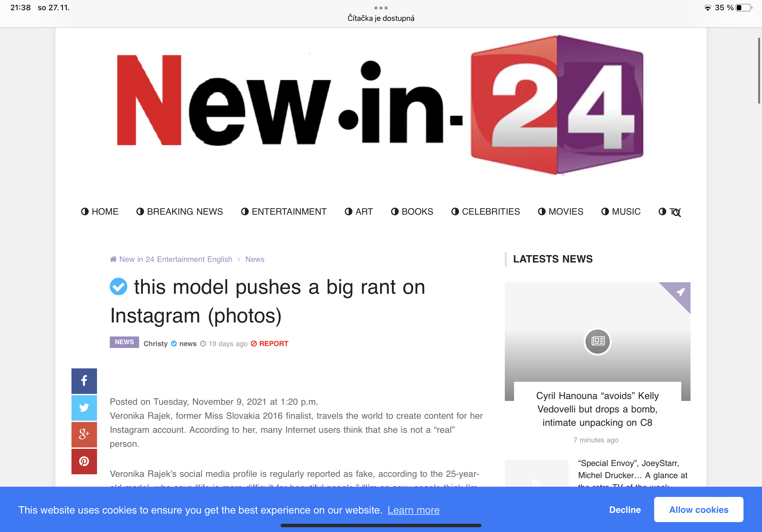The height and width of the screenshot is (532, 762).
Task: Click the home icon in breadcrumb
Action: pos(113,259)
